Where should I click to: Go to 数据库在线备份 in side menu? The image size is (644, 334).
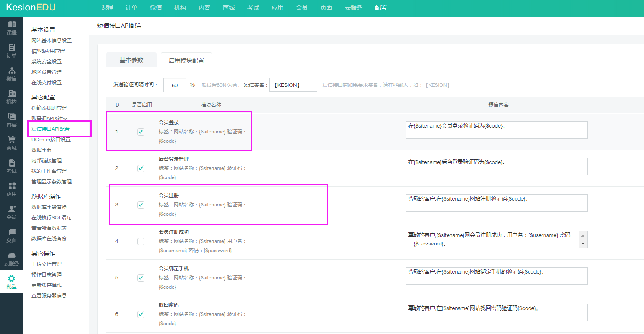pos(49,239)
